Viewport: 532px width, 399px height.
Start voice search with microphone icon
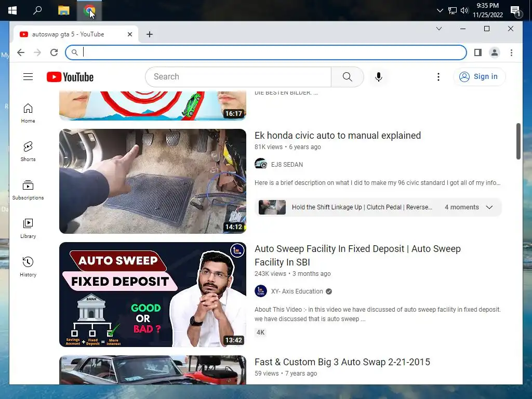(379, 77)
